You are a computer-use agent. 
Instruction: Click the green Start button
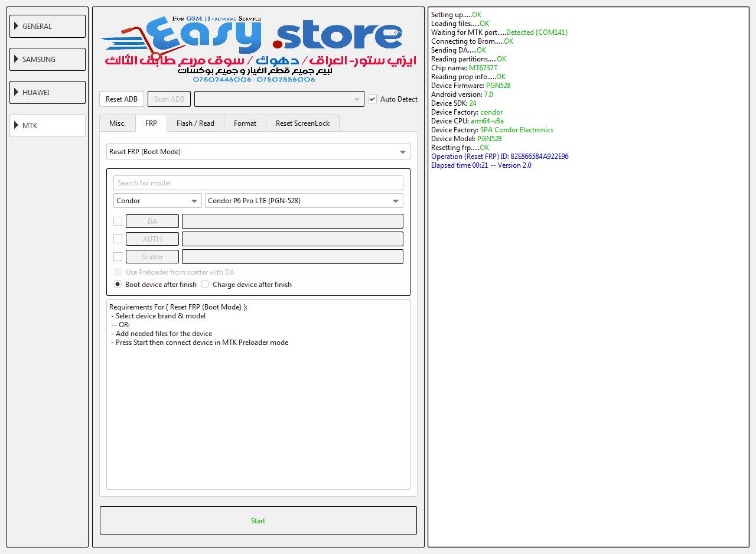(x=258, y=520)
